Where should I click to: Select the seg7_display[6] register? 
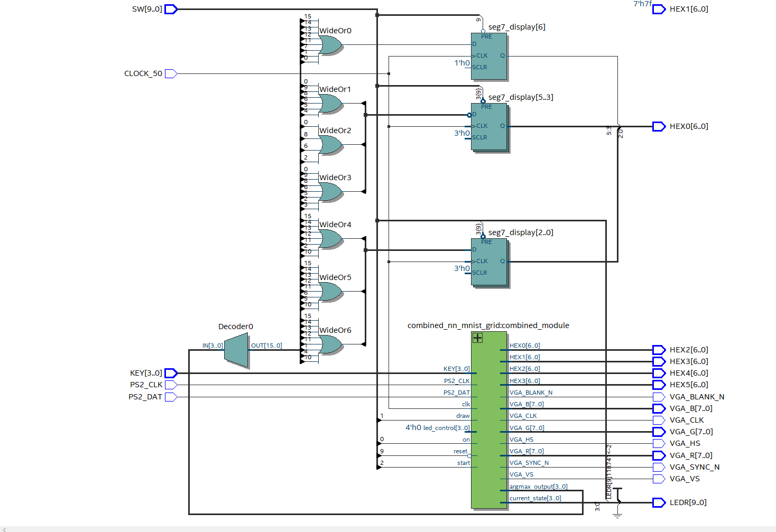pyautogui.click(x=489, y=57)
